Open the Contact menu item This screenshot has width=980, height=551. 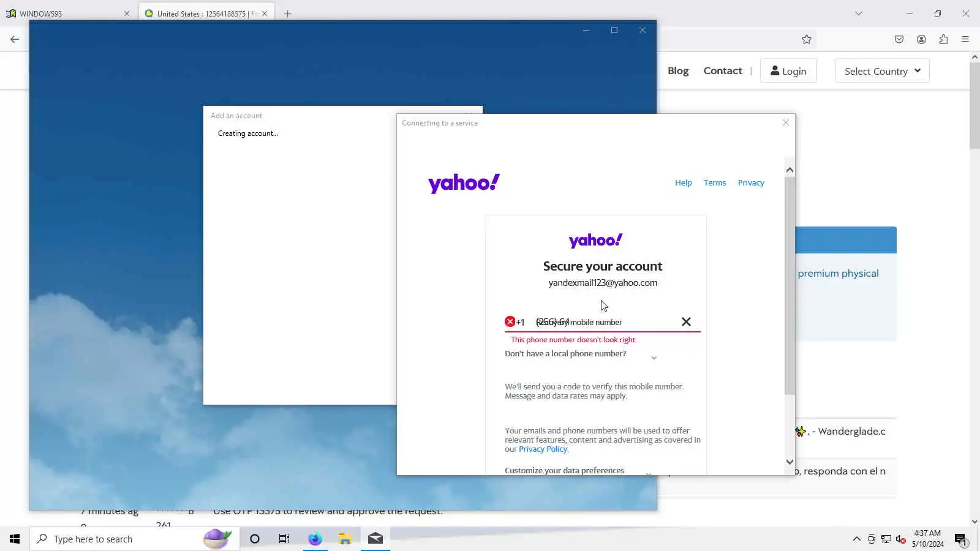pos(723,71)
